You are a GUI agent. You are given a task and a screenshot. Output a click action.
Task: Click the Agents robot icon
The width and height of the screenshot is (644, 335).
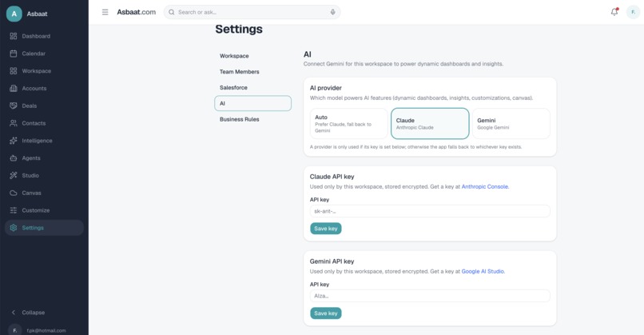point(14,158)
